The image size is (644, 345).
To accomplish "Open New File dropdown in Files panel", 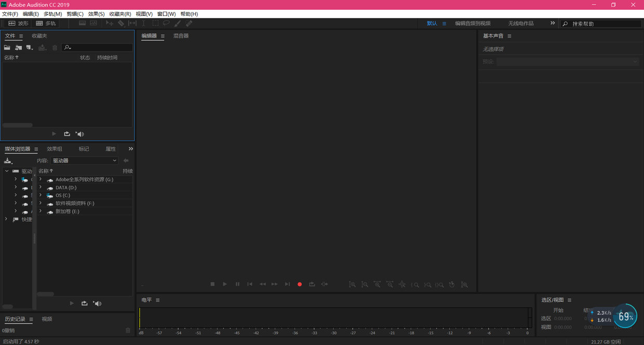I will click(29, 47).
